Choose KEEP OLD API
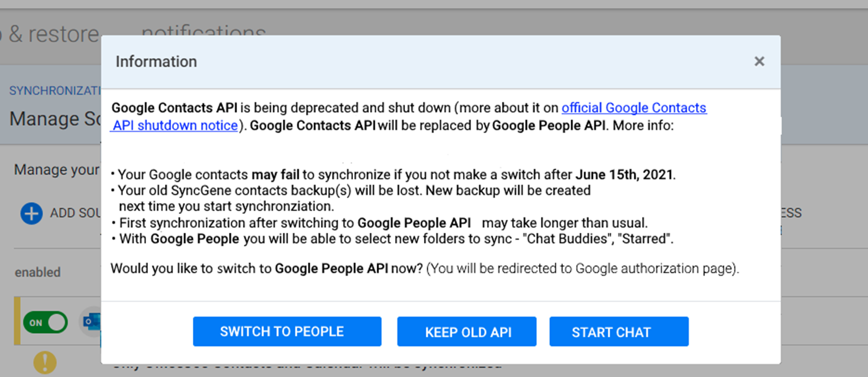Screen dimensions: 868x377 (467, 331)
